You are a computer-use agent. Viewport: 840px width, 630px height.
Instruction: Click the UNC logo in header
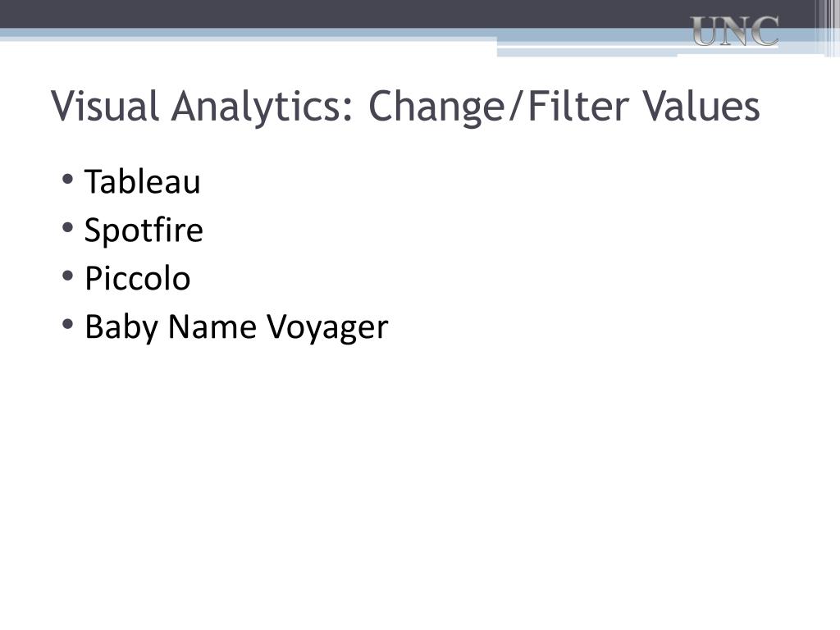pyautogui.click(x=734, y=31)
